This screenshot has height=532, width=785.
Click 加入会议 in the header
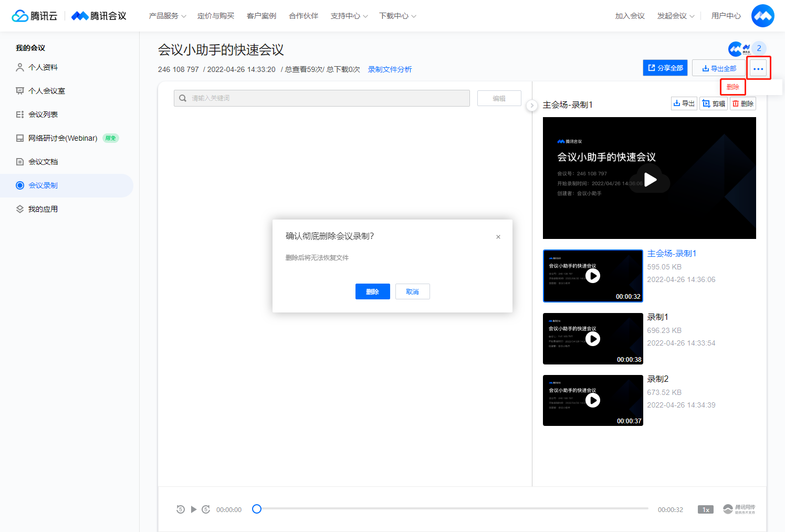(630, 16)
